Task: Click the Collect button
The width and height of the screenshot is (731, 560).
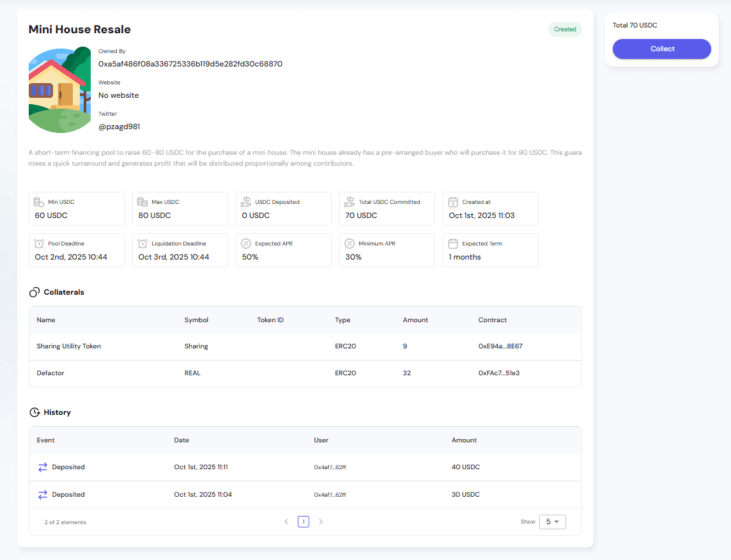Action: [661, 49]
